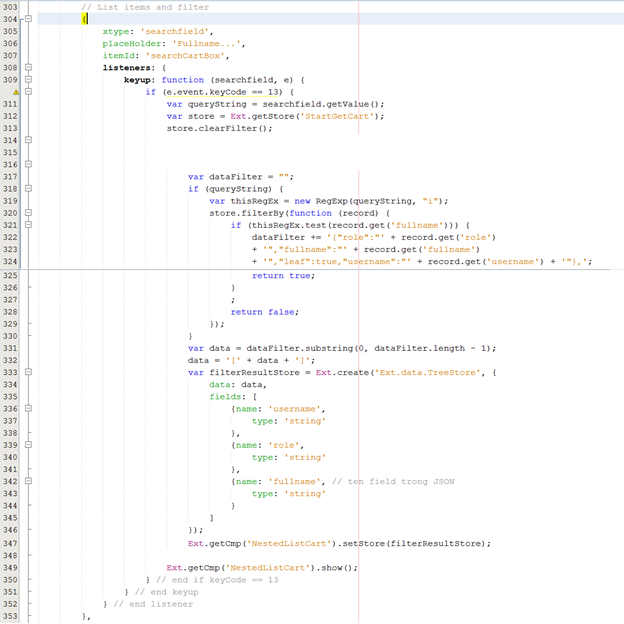Click the 'data: data,' config line
The image size is (624, 624).
pyautogui.click(x=238, y=385)
